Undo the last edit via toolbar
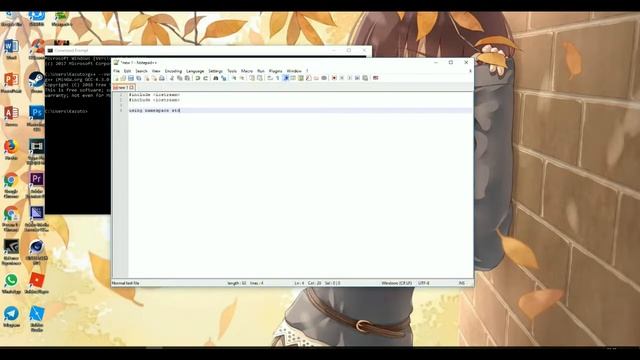Viewport: 640px width, 360px height. [197, 78]
